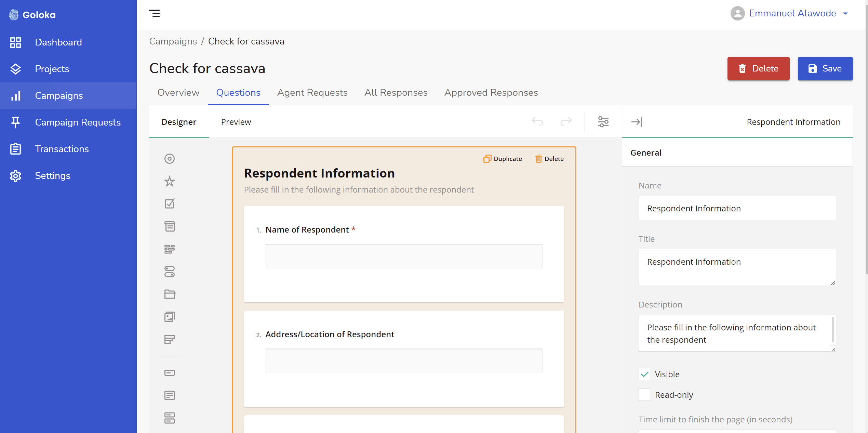Viewport: 868px width, 433px height.
Task: Collapse property panel with arrow icon
Action: (637, 122)
